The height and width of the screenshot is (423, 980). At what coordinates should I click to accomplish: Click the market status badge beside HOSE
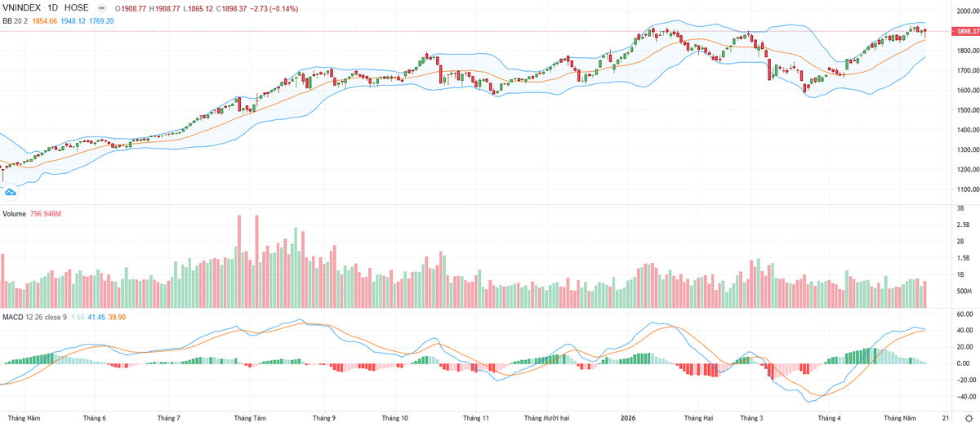pyautogui.click(x=100, y=8)
